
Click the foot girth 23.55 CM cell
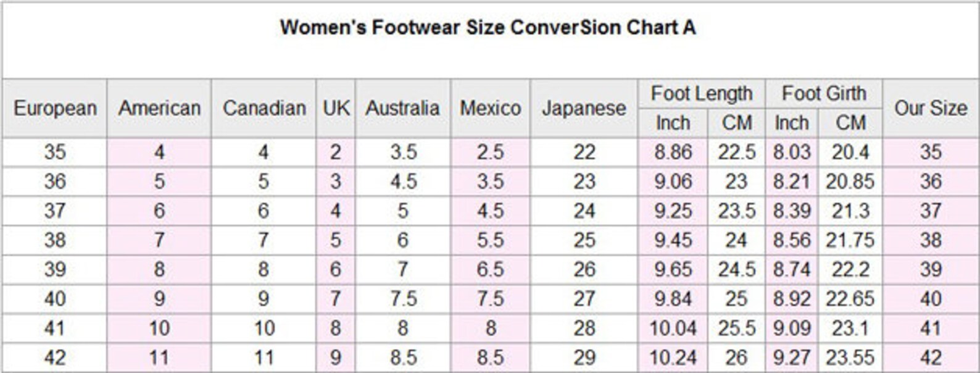click(850, 358)
